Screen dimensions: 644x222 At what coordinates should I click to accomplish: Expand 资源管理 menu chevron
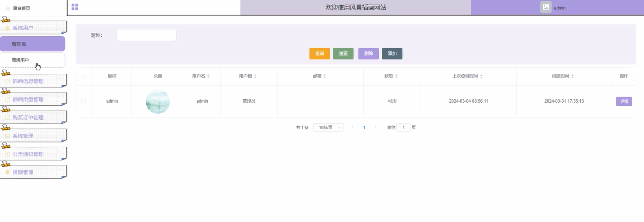point(59,170)
